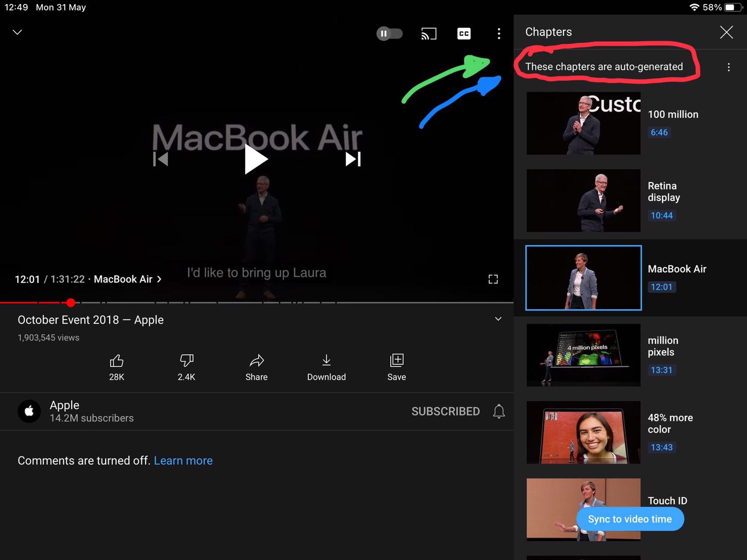Image resolution: width=747 pixels, height=560 pixels.
Task: Enter fullscreen mode
Action: 493,279
